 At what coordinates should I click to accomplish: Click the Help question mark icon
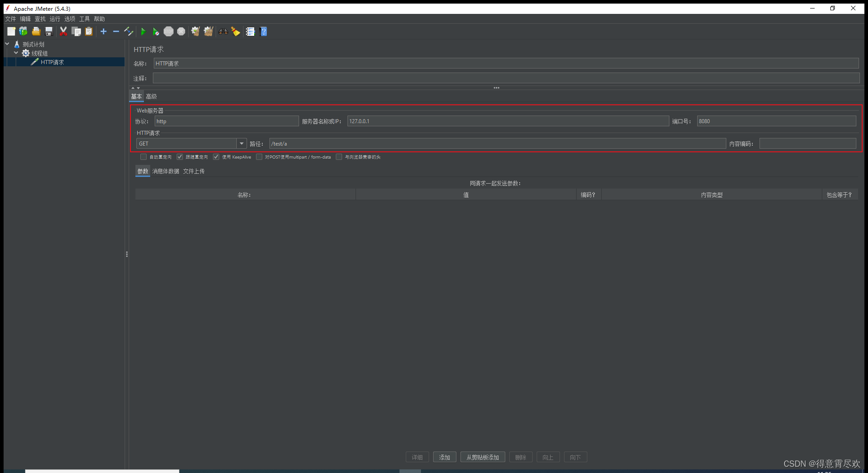click(264, 31)
